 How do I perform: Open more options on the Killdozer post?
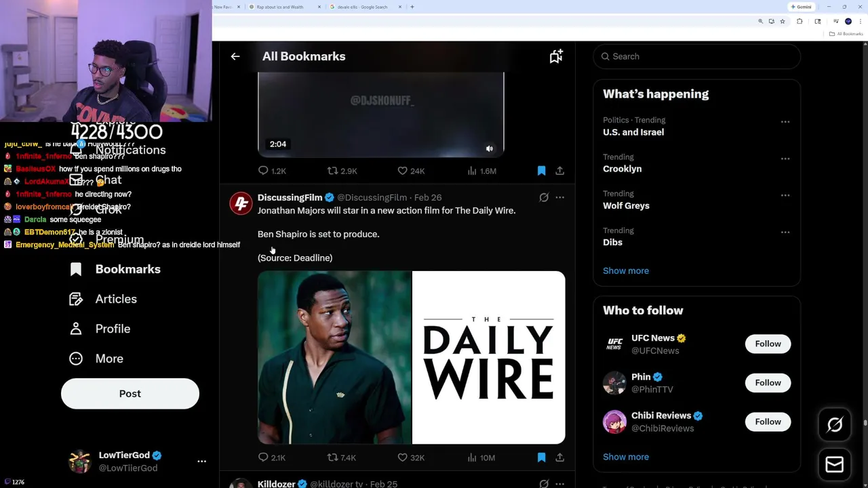(x=559, y=484)
